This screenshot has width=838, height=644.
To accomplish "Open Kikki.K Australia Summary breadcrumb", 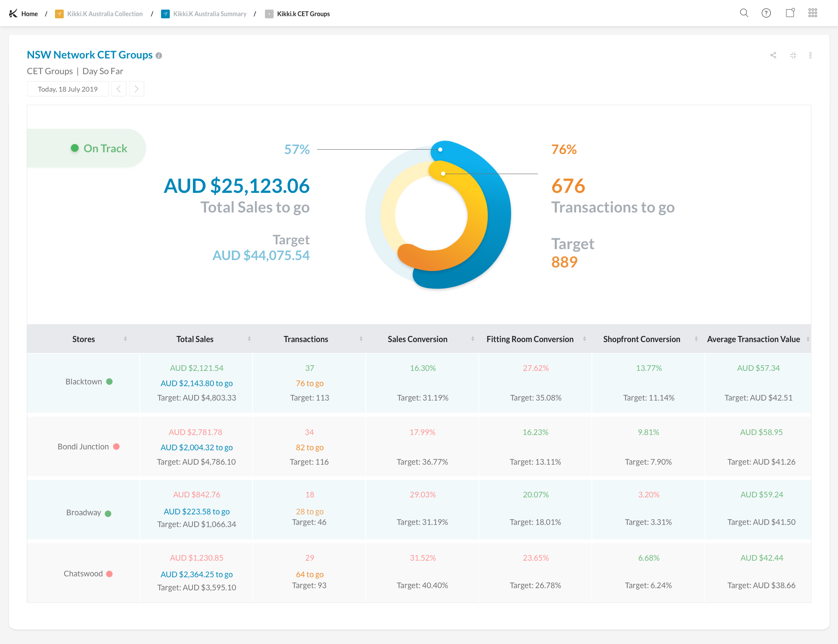I will click(209, 14).
